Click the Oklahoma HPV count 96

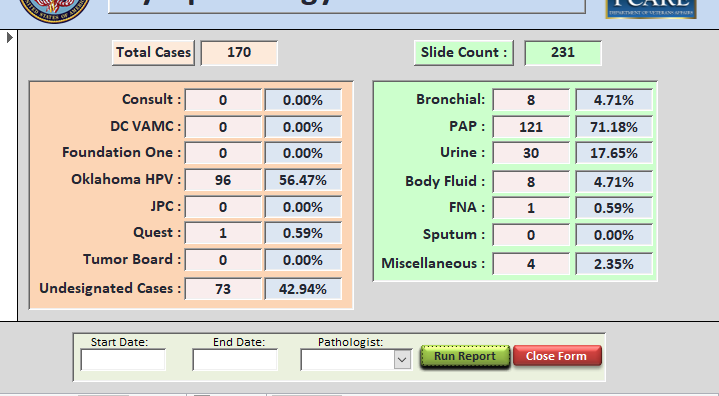(x=223, y=180)
